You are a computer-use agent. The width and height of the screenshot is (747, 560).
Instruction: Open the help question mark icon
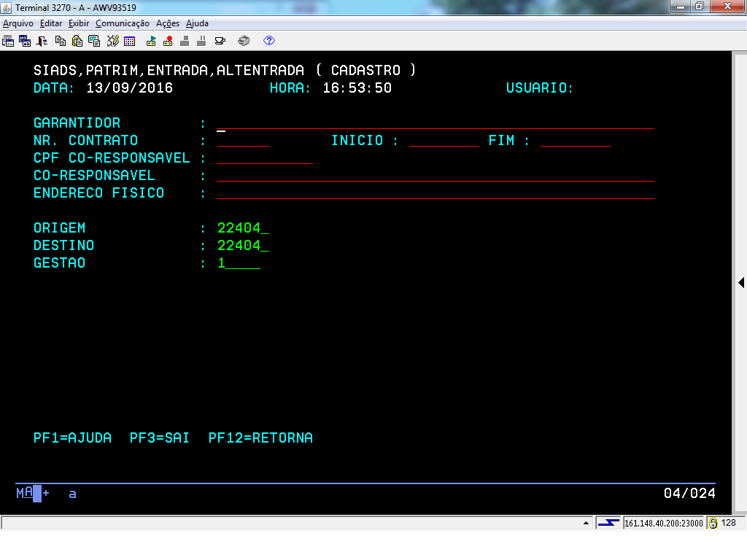coord(269,41)
